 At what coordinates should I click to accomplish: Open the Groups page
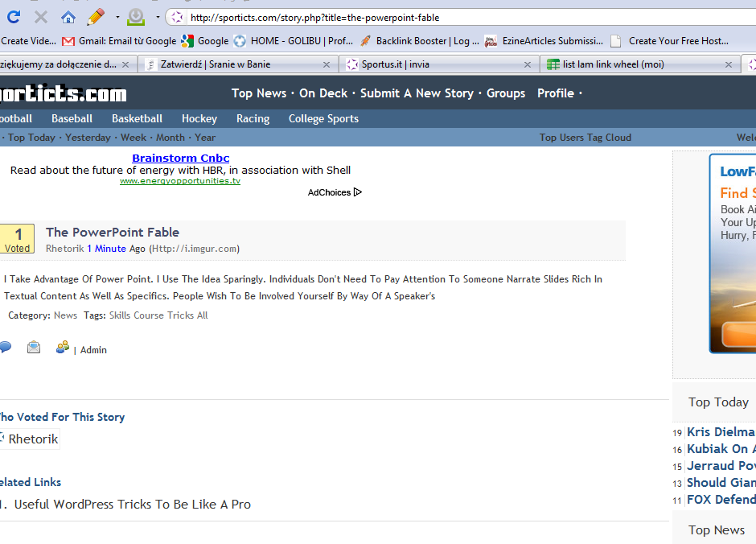click(x=506, y=93)
